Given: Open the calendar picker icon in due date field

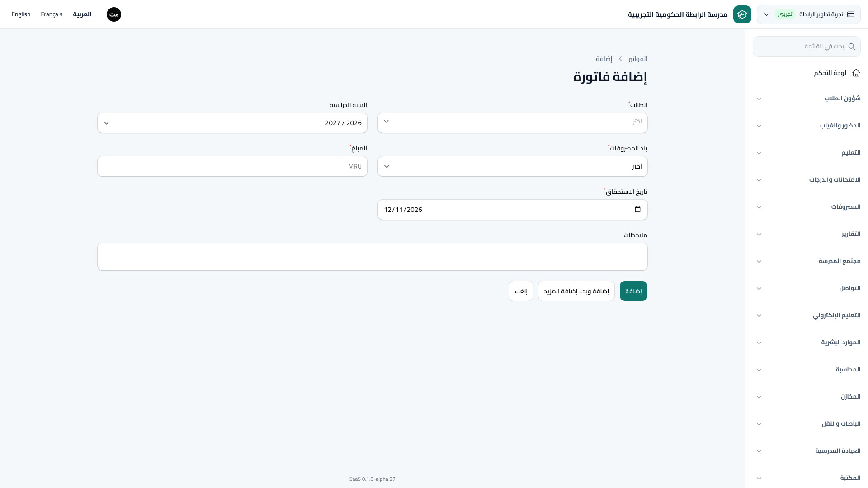Looking at the screenshot, I should [637, 210].
